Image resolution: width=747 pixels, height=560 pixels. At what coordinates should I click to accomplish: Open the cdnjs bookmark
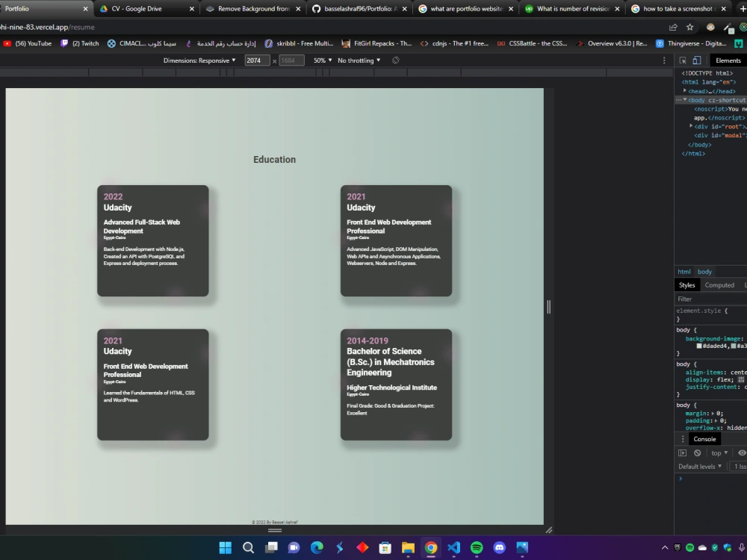pyautogui.click(x=454, y=43)
